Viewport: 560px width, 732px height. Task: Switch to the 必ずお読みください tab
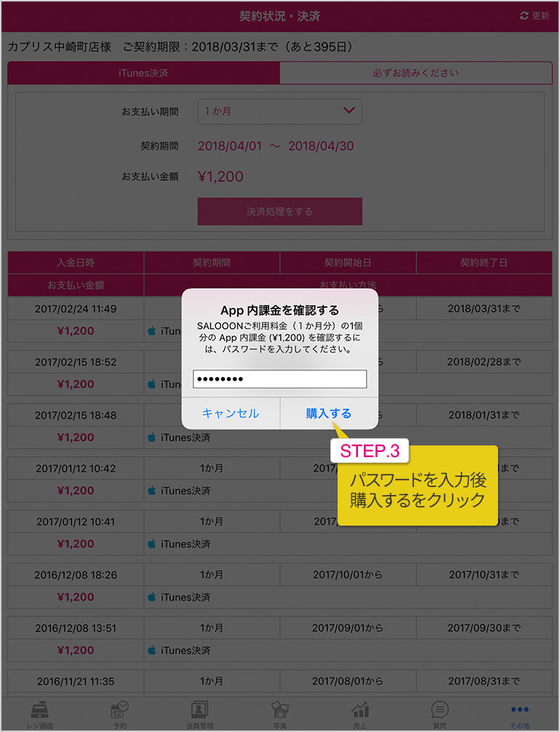[416, 74]
